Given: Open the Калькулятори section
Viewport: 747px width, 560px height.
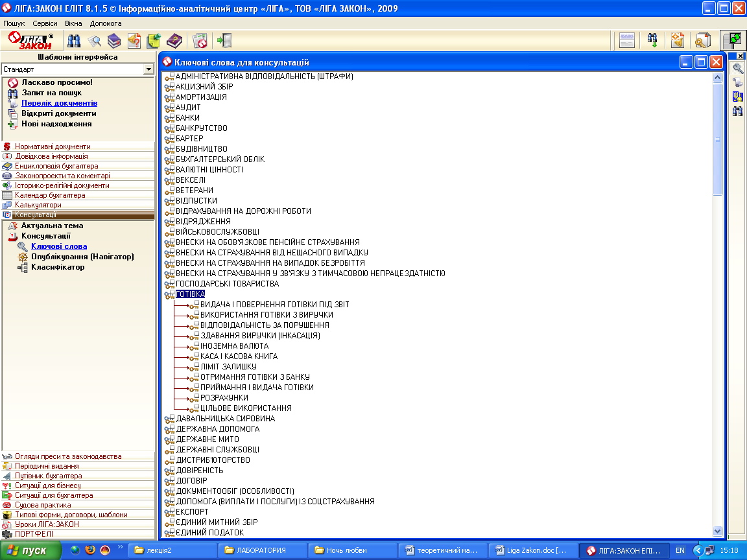Looking at the screenshot, I should coord(38,205).
